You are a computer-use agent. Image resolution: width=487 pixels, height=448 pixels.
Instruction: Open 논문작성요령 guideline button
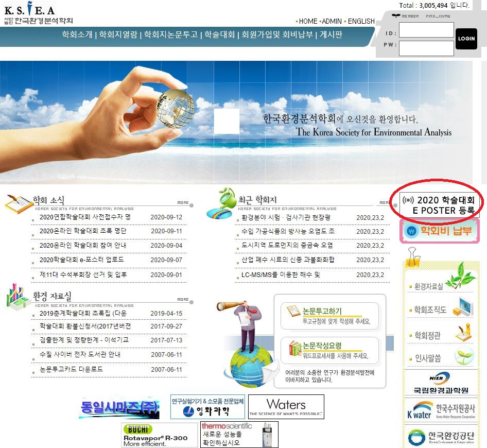[x=329, y=350]
